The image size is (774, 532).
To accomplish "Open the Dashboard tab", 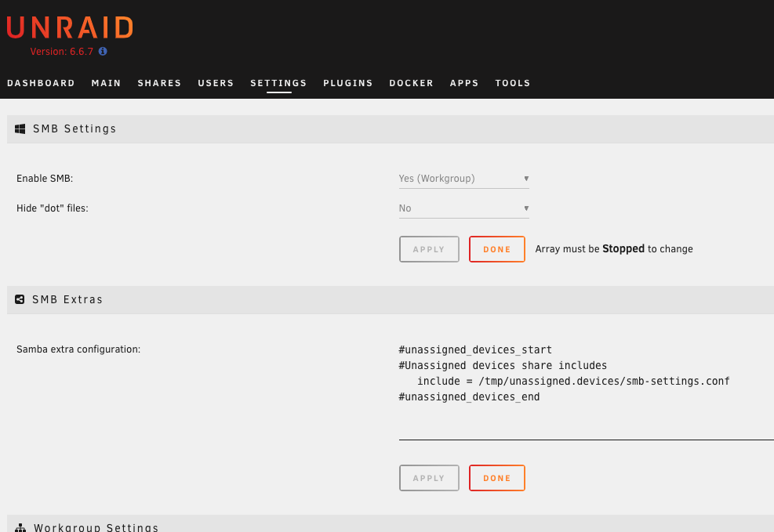I will [41, 83].
